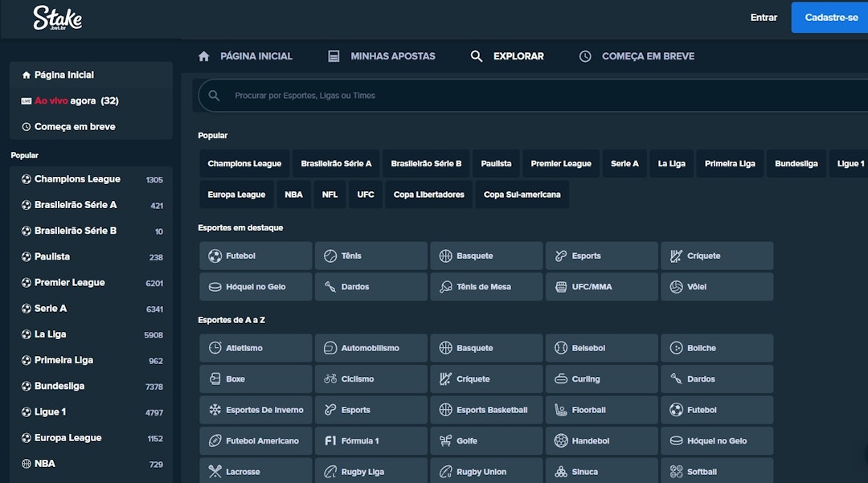Click the UFC popular chip
The width and height of the screenshot is (868, 483).
coord(366,194)
